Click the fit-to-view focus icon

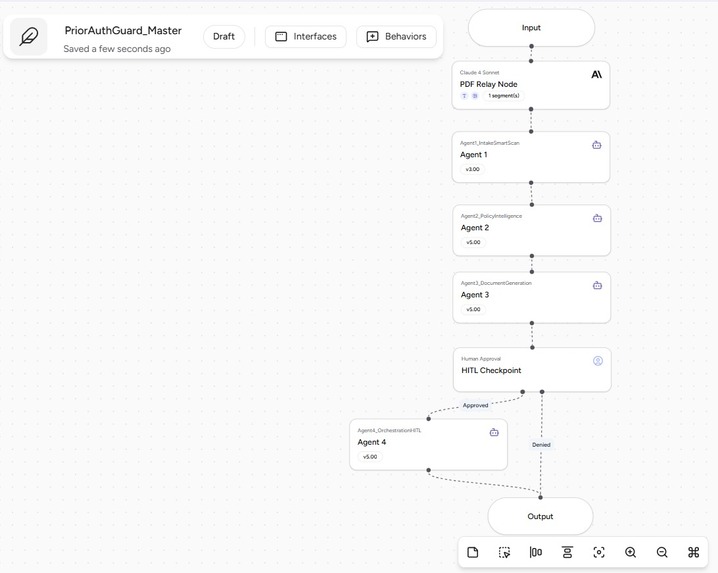599,552
